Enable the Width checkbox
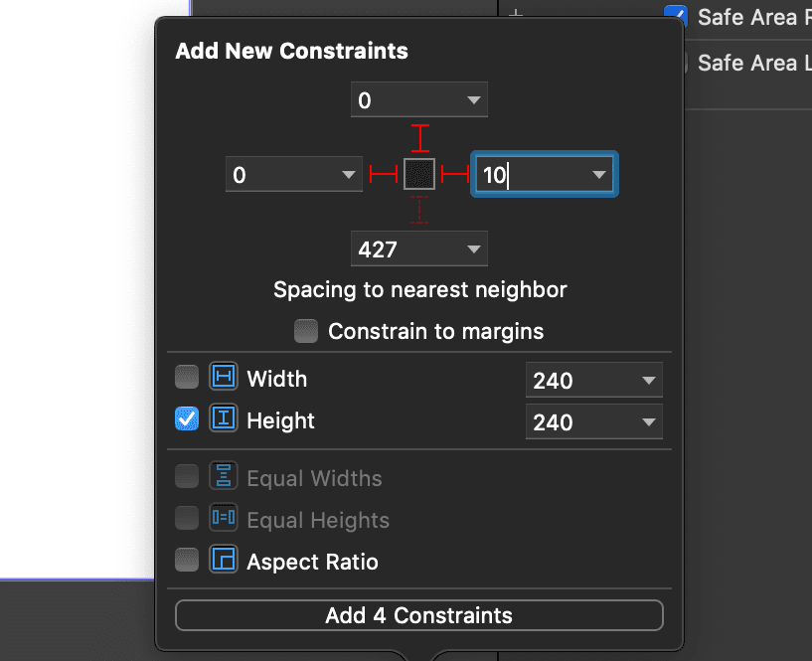 coord(187,378)
